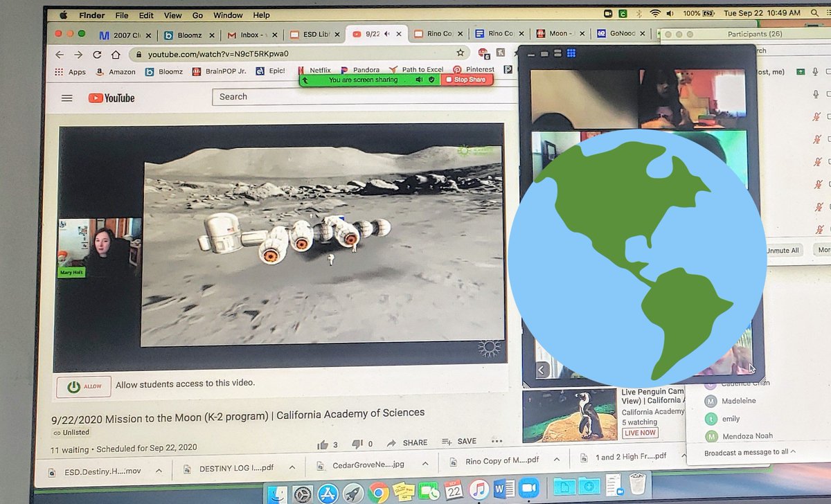
Task: Click the Mission to the Moon video player
Action: (280, 249)
